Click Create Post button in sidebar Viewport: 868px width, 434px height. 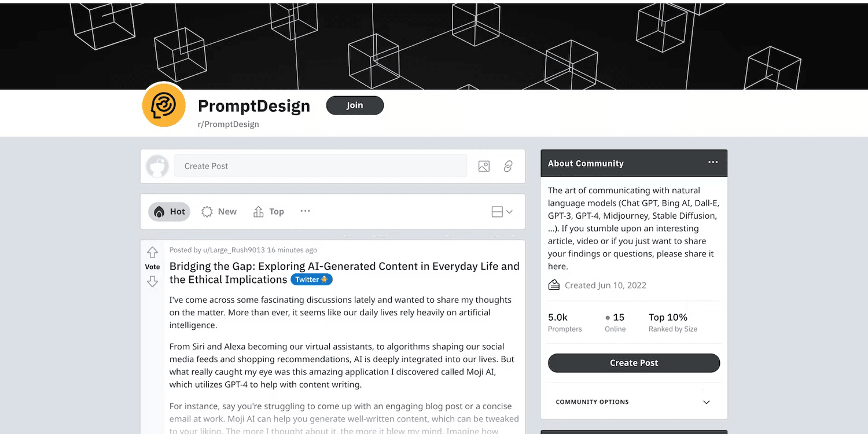point(634,363)
